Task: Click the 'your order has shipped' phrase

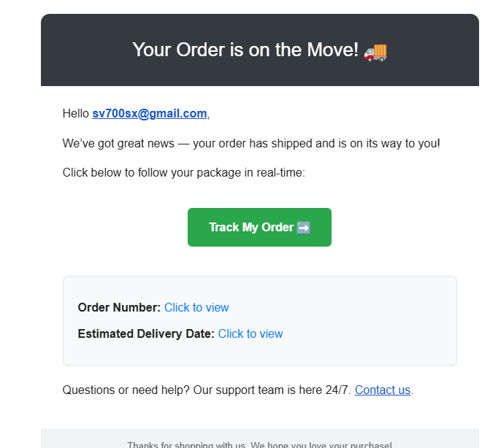Action: [253, 143]
